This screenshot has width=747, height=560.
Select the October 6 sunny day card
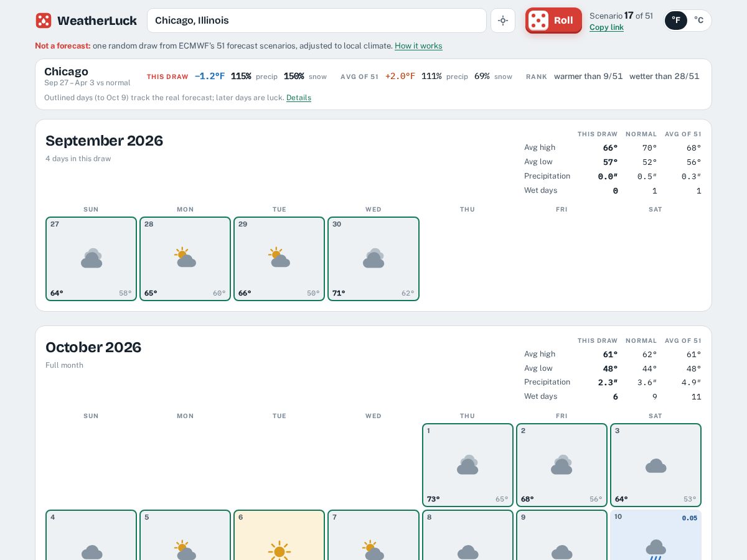click(x=280, y=535)
